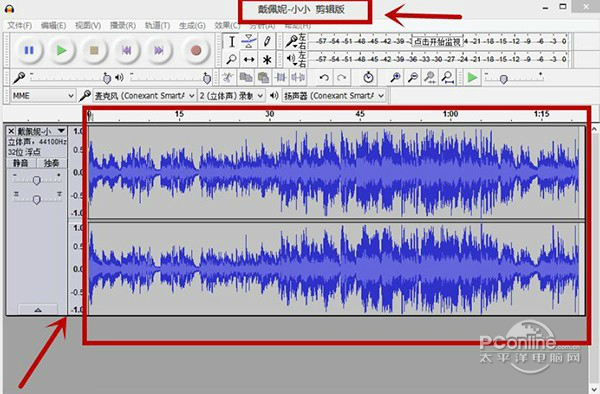Pause playback with the Pause button
The width and height of the screenshot is (600, 394).
click(29, 50)
